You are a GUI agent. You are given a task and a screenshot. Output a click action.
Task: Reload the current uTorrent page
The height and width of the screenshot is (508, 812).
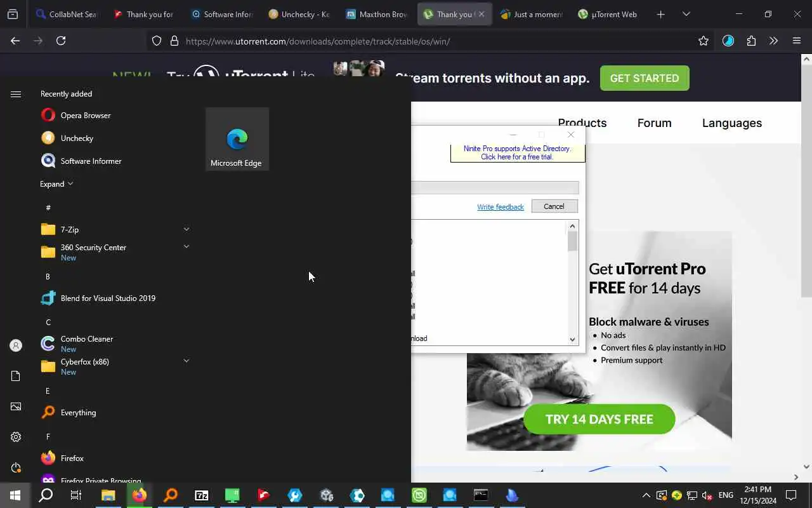click(61, 41)
